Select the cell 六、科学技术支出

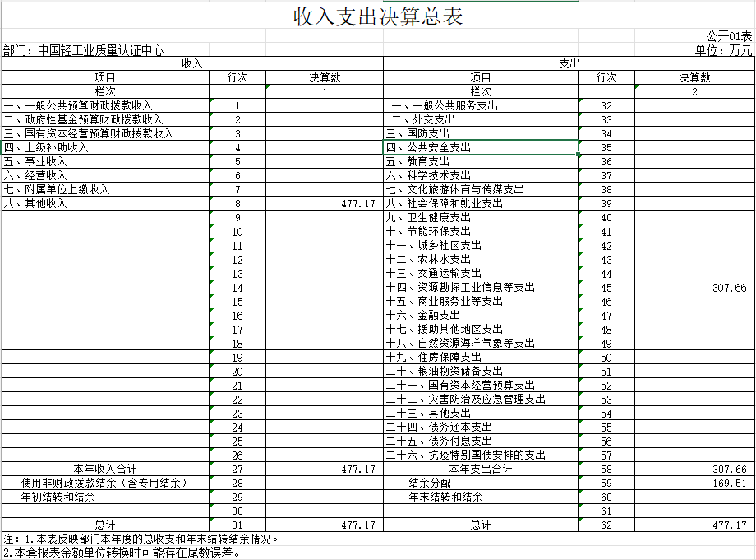(x=481, y=176)
